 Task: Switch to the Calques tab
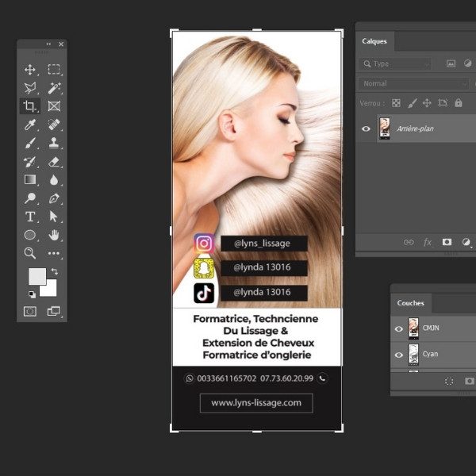click(374, 41)
